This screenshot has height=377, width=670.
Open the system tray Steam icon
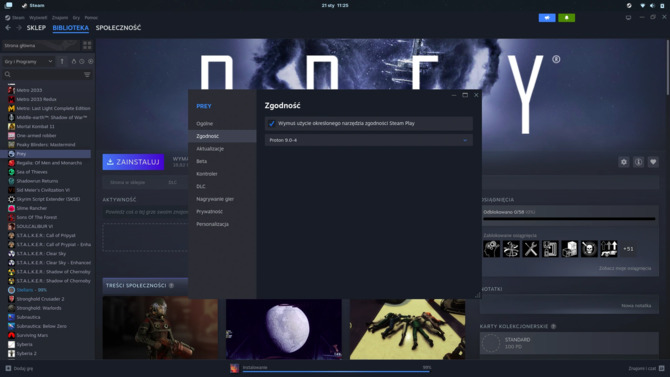629,6
